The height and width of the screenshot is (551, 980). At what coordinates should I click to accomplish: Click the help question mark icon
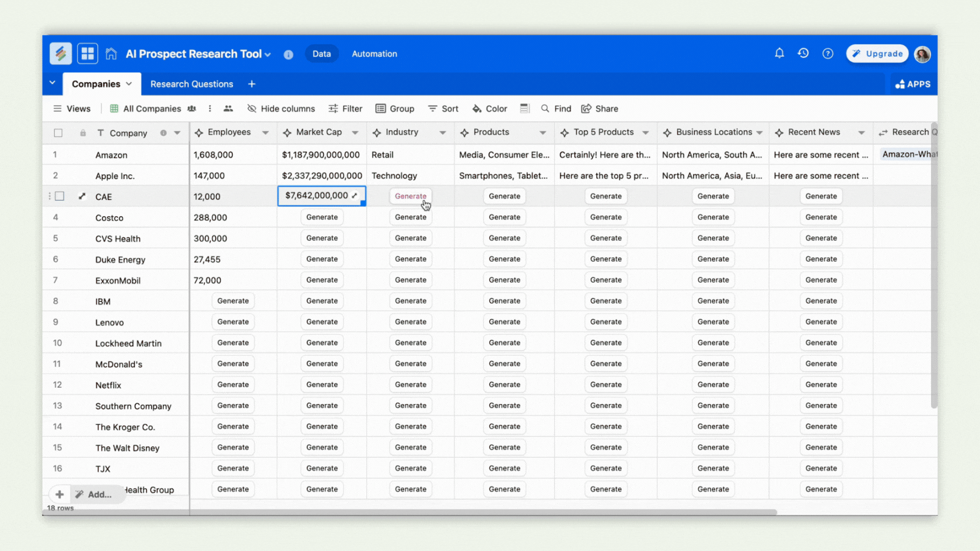[x=828, y=53]
